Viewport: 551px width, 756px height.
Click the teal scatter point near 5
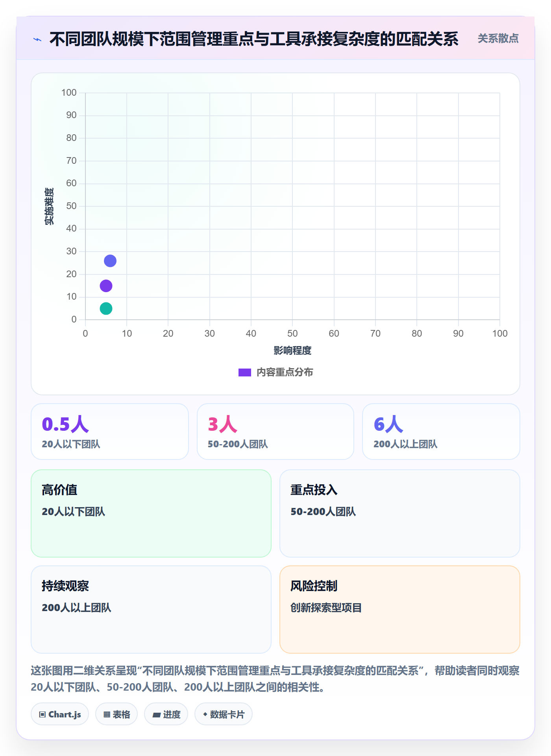click(x=106, y=308)
